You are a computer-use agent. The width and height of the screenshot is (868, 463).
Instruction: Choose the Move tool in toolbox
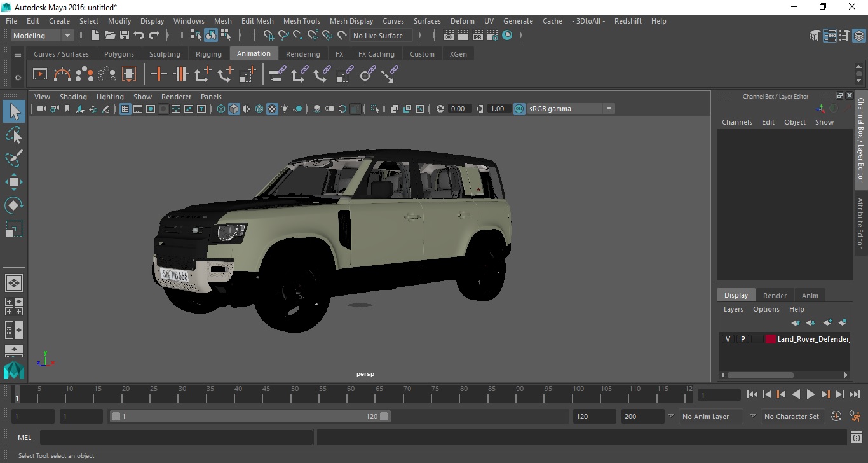click(14, 182)
